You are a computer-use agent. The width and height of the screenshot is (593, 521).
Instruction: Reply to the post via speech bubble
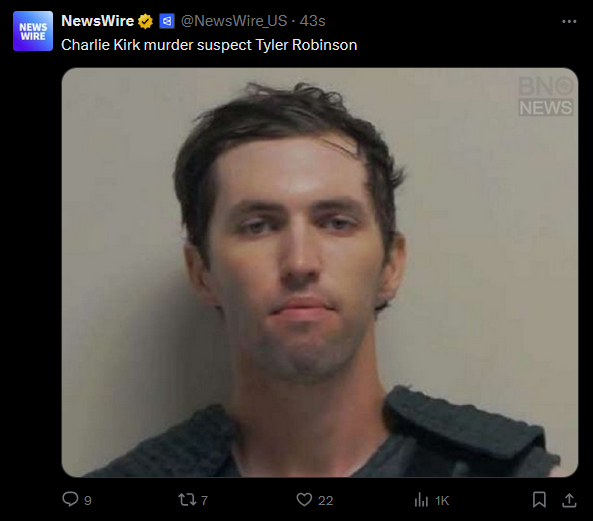tap(70, 499)
